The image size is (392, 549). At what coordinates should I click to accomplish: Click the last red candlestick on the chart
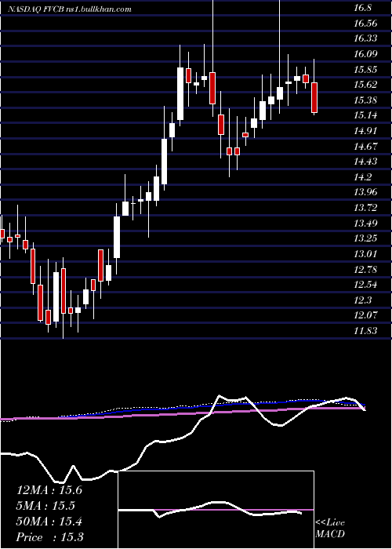(314, 98)
